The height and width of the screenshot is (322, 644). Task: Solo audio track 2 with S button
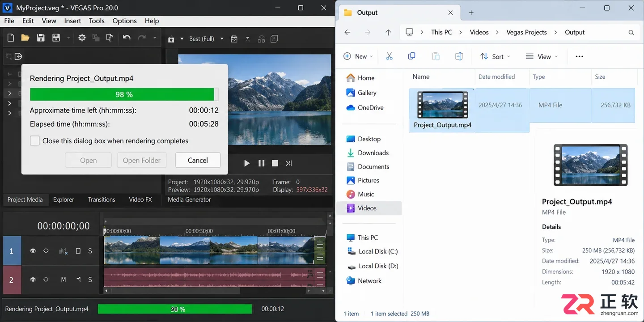tap(90, 280)
